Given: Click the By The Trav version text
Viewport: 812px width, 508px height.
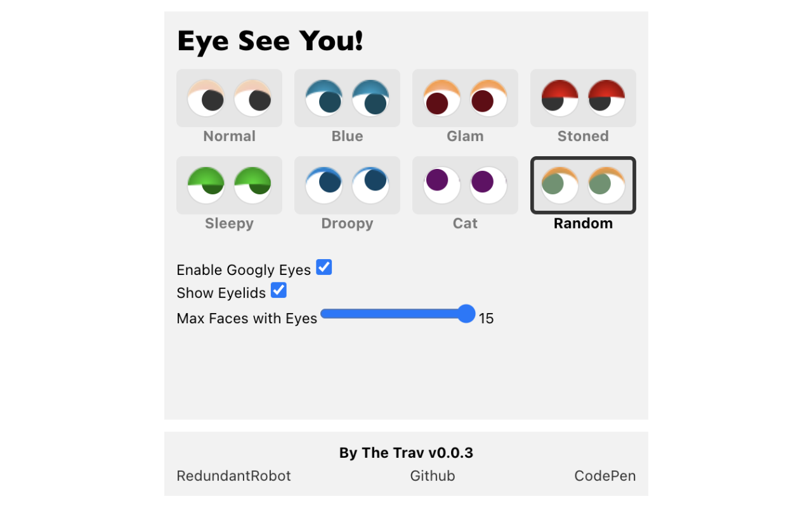Looking at the screenshot, I should tap(406, 452).
